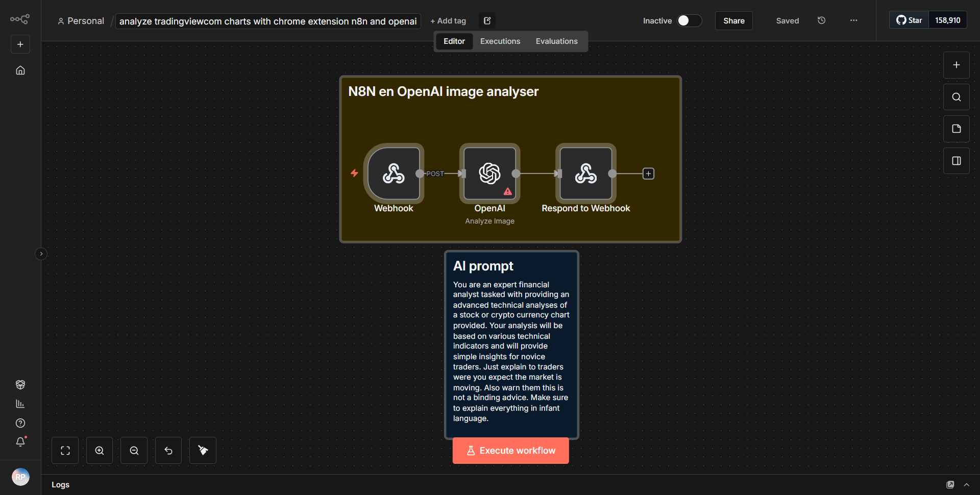Click the fit-to-view canvas icon

pyautogui.click(x=65, y=451)
